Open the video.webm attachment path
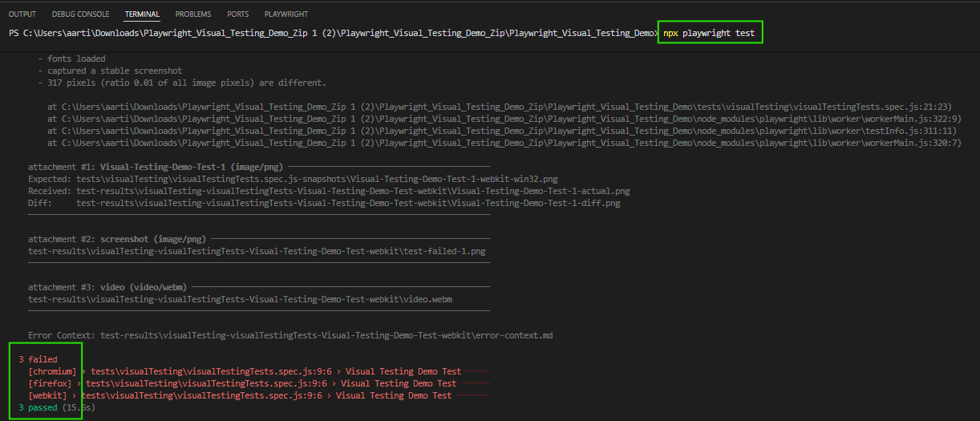This screenshot has height=421, width=980. (240, 300)
